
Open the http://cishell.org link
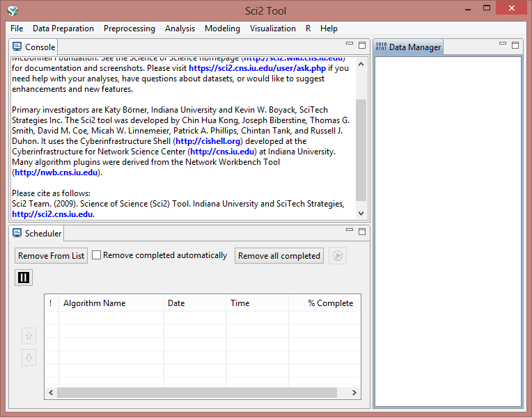pyautogui.click(x=208, y=141)
